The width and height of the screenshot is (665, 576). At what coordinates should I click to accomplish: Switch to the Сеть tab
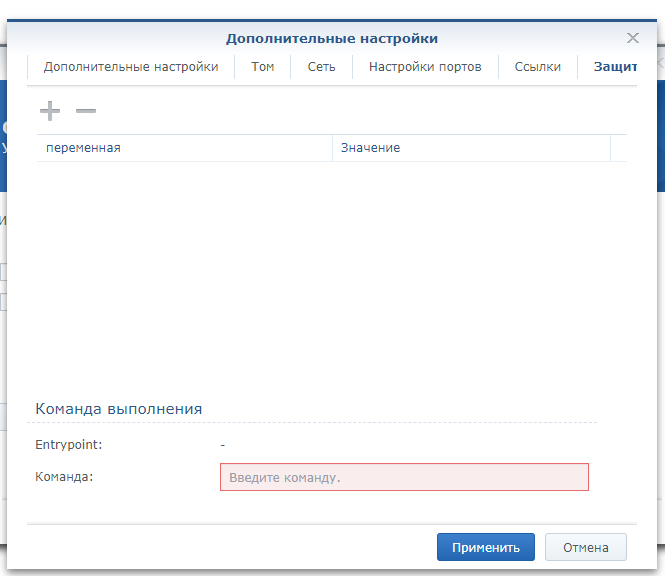pos(321,67)
